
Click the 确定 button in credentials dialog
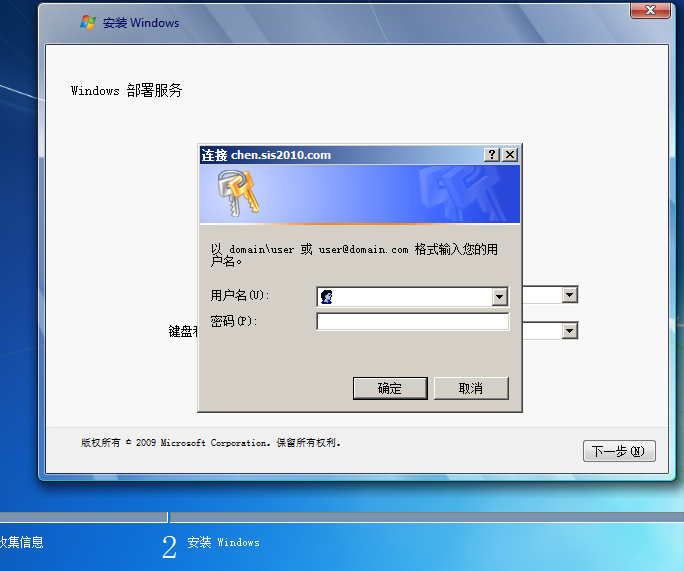390,388
